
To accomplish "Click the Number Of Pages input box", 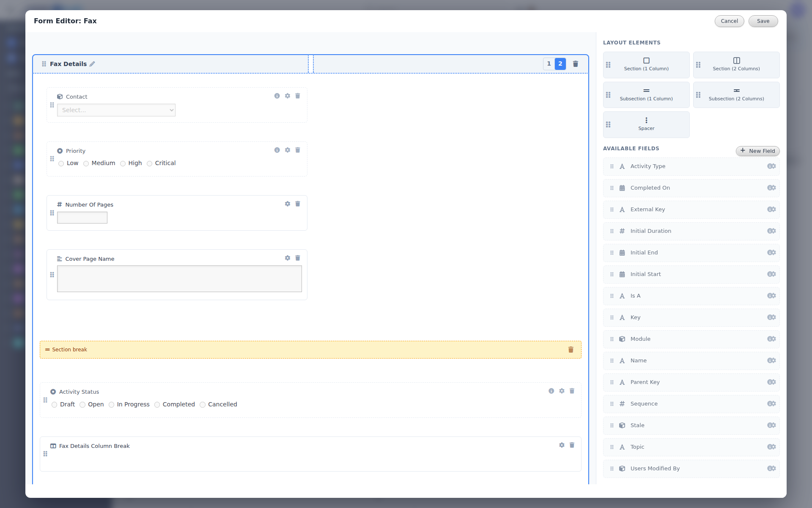I will pyautogui.click(x=82, y=218).
